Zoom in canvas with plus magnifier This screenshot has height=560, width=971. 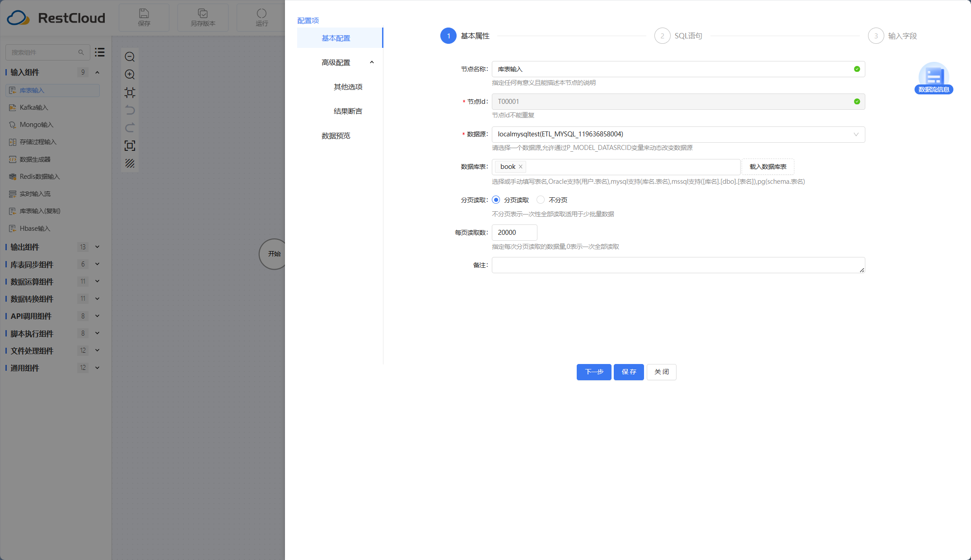130,75
